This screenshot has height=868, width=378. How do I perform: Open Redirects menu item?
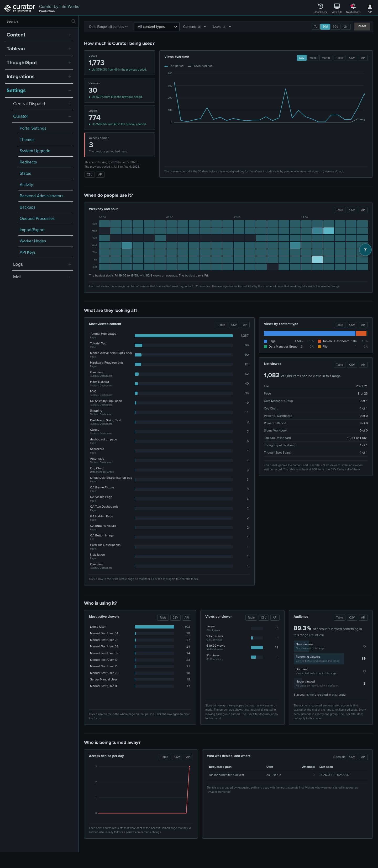tap(28, 162)
